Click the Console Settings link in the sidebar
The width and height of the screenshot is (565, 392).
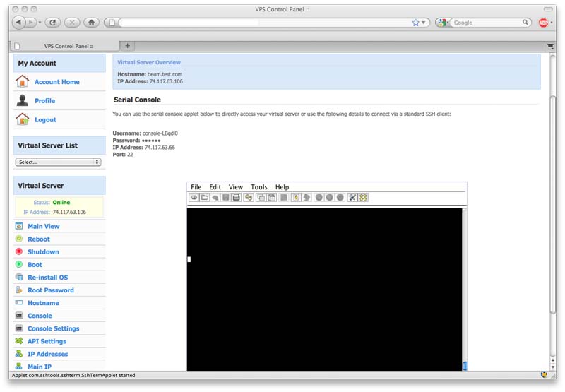coord(53,328)
